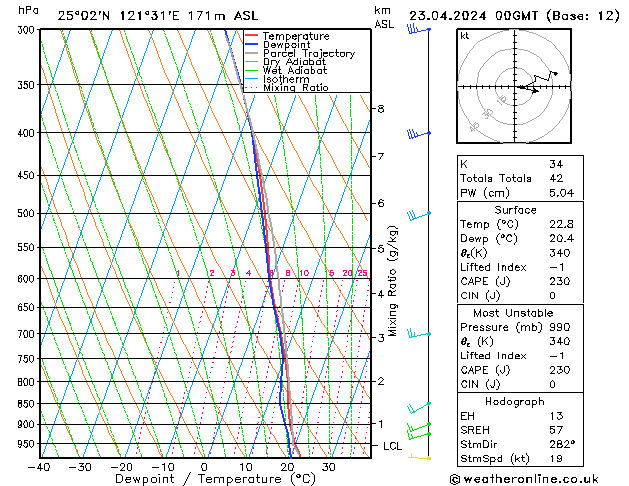Click the StmDir value 282°
This screenshot has height=486, width=629.
click(x=562, y=444)
